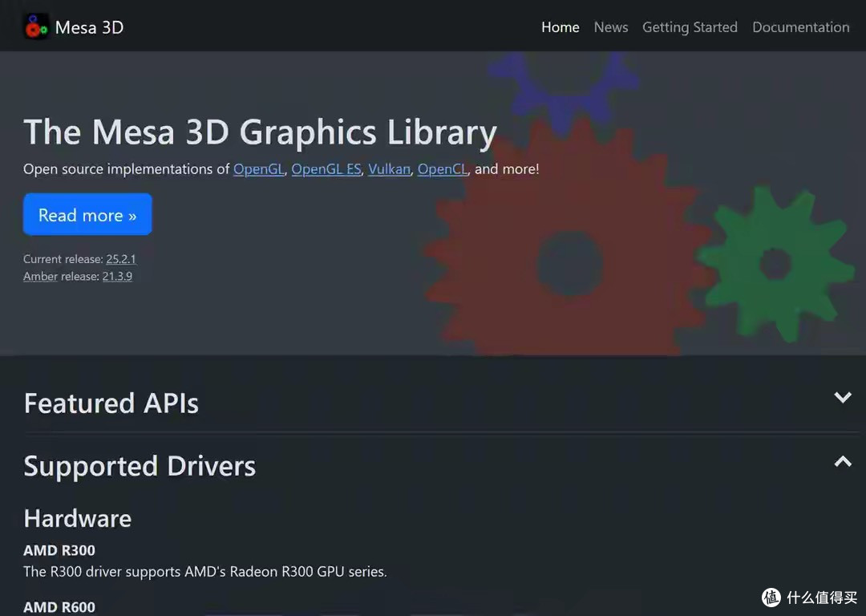Go to the Home nav item

pos(560,27)
